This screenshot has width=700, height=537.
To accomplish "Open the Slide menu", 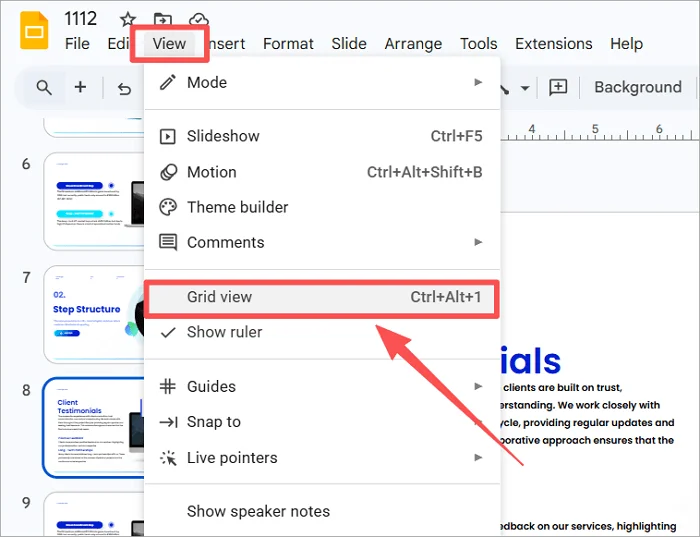I will [349, 44].
